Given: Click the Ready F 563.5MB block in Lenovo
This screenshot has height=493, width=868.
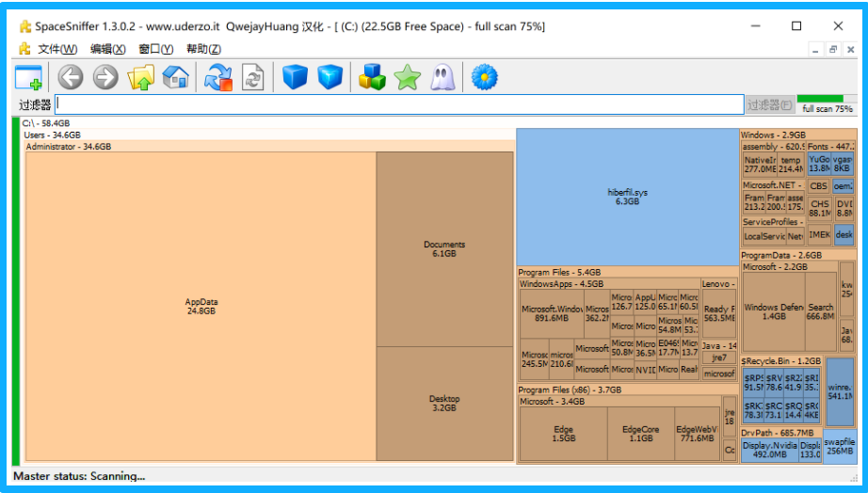Looking at the screenshot, I should coord(719,313).
